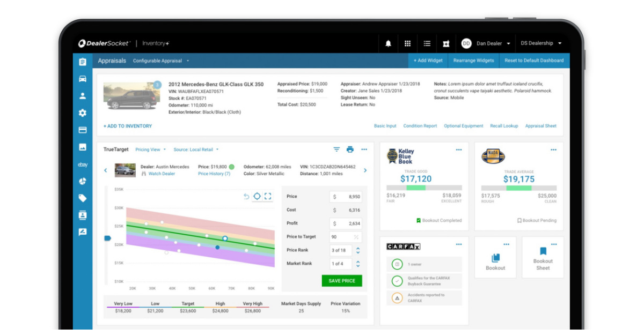Click the Price input field
Screen dimensions: 644x336
click(346, 197)
